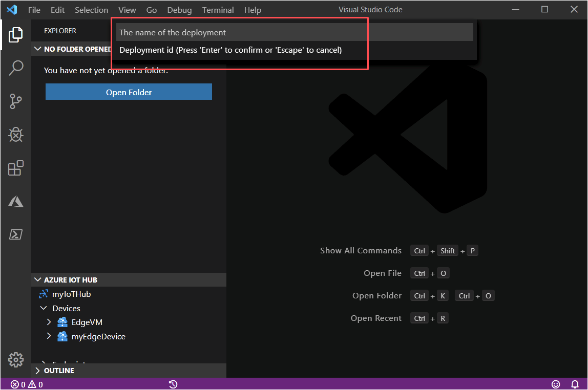Viewport: 588px width, 390px height.
Task: Click the myIoTHub hub icon
Action: click(44, 294)
